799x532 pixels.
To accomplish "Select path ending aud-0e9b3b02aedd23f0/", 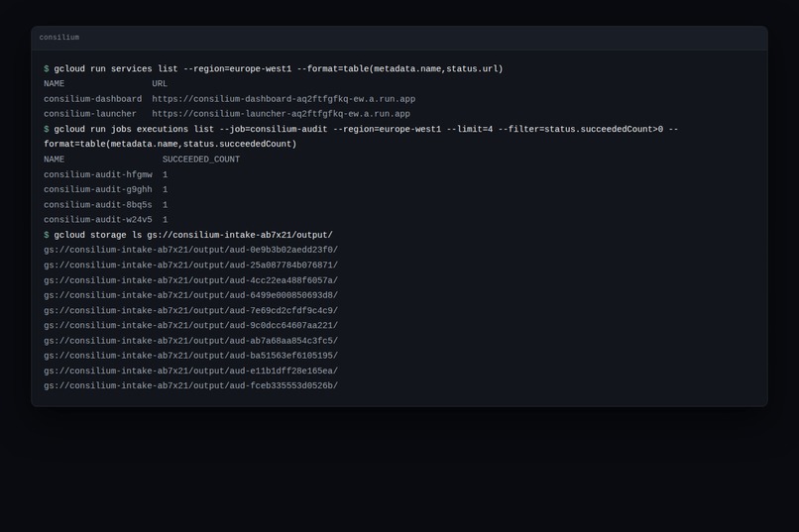I will 190,250.
